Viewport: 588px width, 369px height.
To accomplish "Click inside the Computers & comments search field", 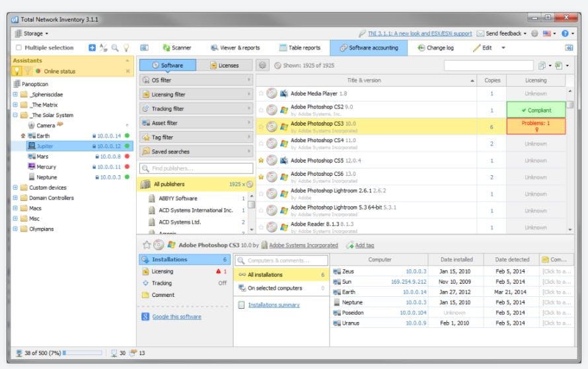I will [281, 260].
